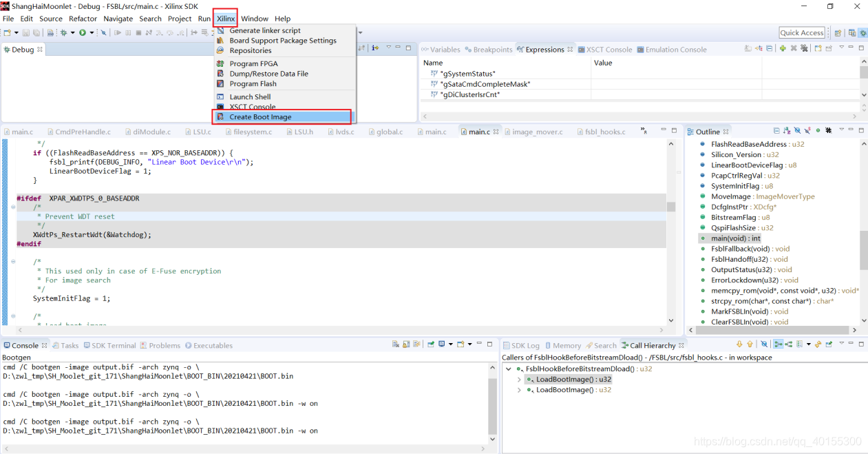Screen dimensions: 868x454
Task: Click the green Run toolbar icon
Action: 83,32
